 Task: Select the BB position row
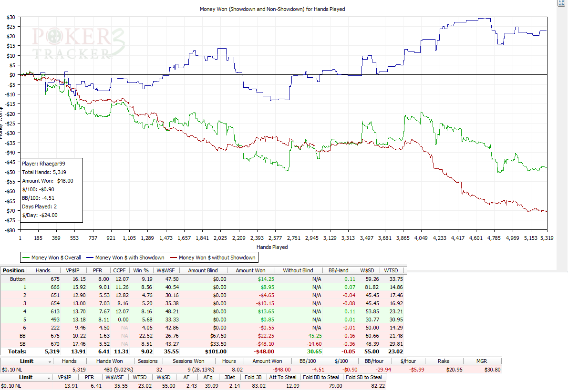(202, 336)
